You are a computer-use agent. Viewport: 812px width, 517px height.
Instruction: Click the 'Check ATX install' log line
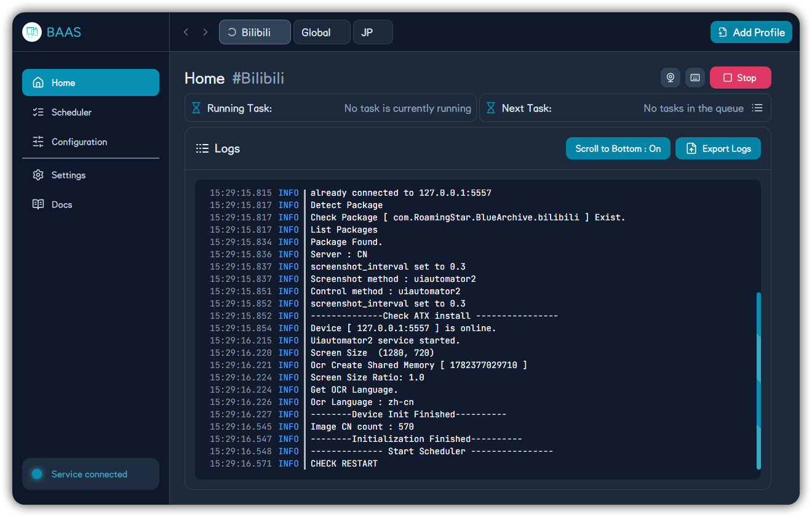click(434, 316)
